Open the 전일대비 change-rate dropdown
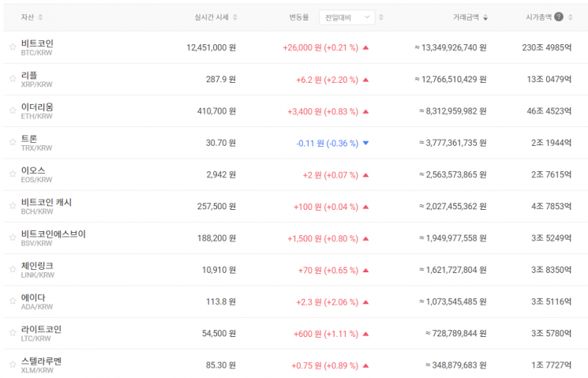This screenshot has width=588, height=378. point(346,17)
